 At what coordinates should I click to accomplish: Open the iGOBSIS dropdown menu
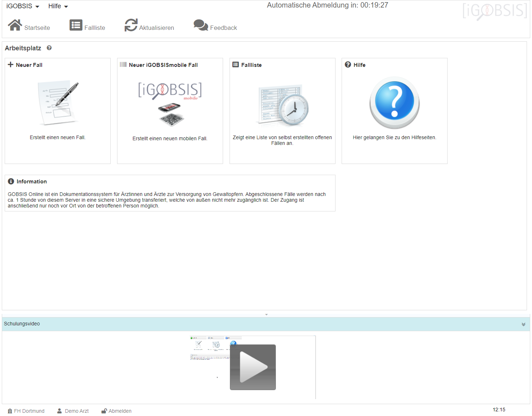point(23,6)
